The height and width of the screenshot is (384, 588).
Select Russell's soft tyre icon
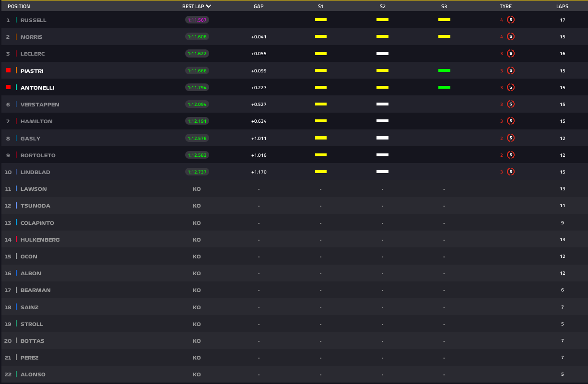pyautogui.click(x=511, y=20)
